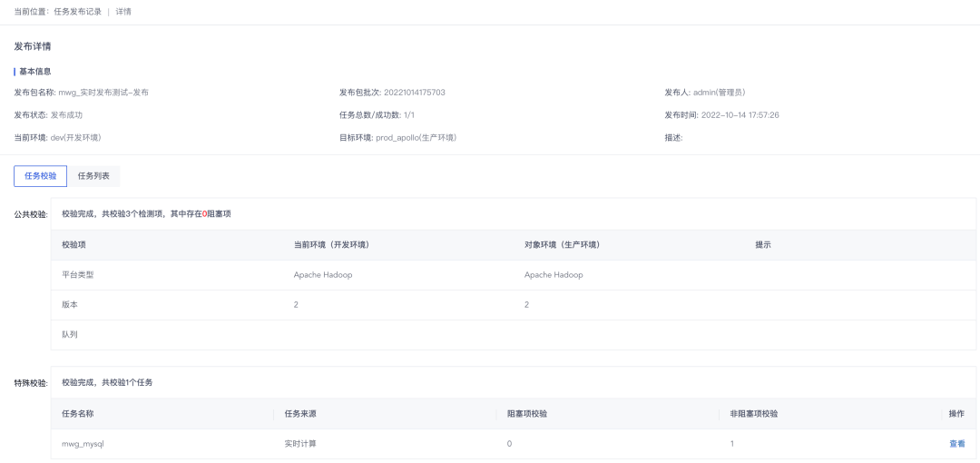
Task: Click the 任务名称 column header
Action: click(78, 414)
